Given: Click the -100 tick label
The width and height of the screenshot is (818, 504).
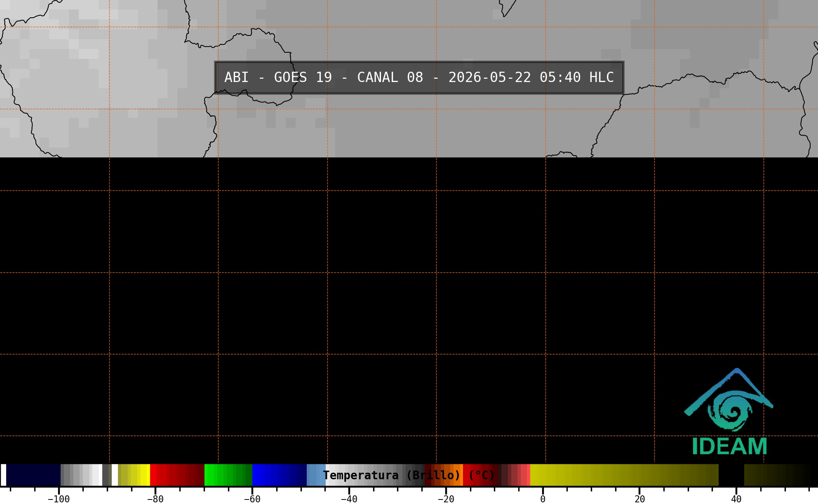Looking at the screenshot, I should (59, 499).
